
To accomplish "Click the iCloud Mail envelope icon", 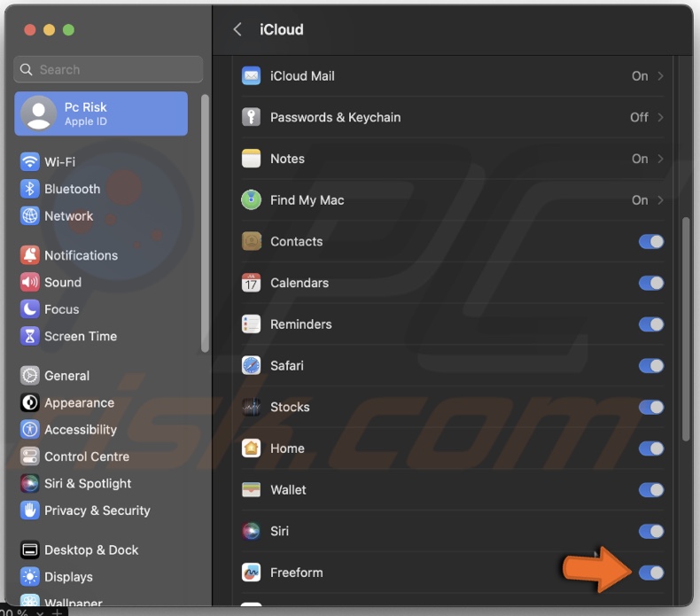I will click(251, 76).
